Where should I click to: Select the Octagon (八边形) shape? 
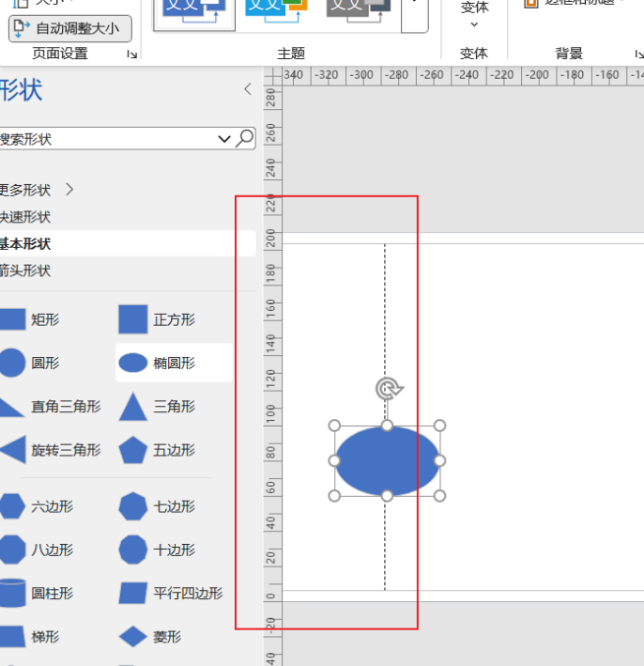(x=37, y=550)
